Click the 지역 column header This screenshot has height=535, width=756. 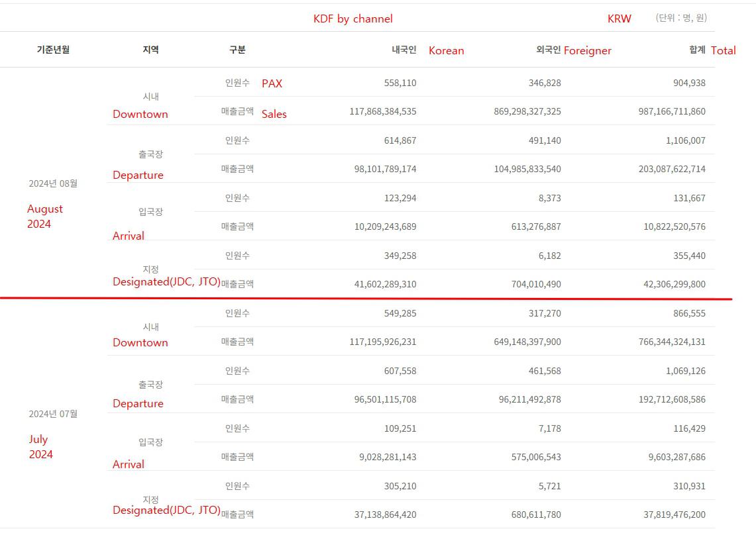(150, 50)
